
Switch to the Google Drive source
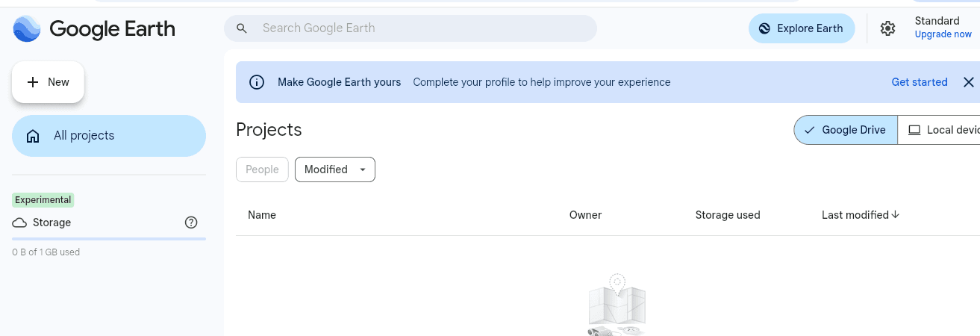[x=846, y=130]
